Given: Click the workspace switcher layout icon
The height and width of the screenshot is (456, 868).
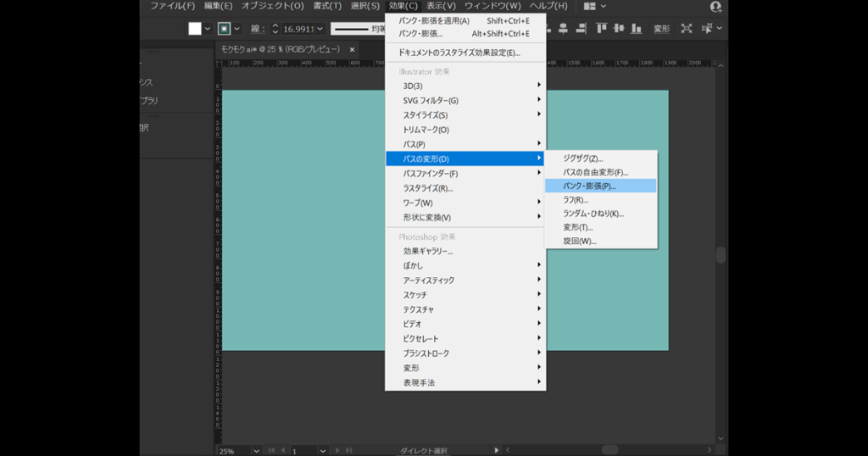Looking at the screenshot, I should 590,6.
